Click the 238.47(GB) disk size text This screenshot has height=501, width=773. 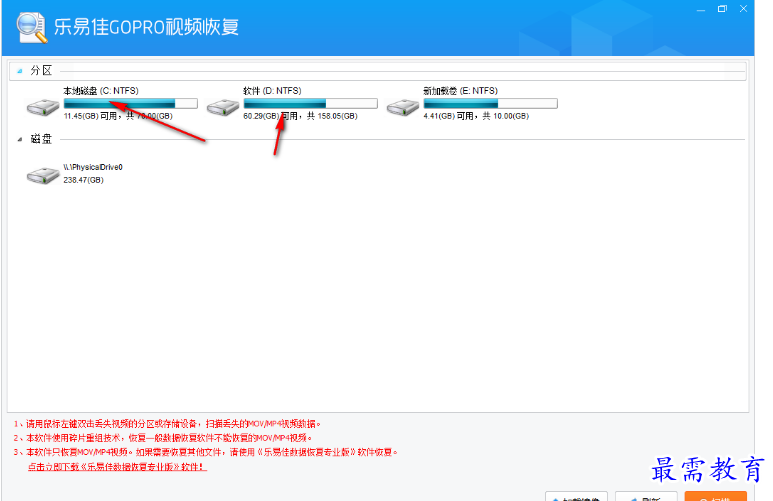tap(83, 180)
